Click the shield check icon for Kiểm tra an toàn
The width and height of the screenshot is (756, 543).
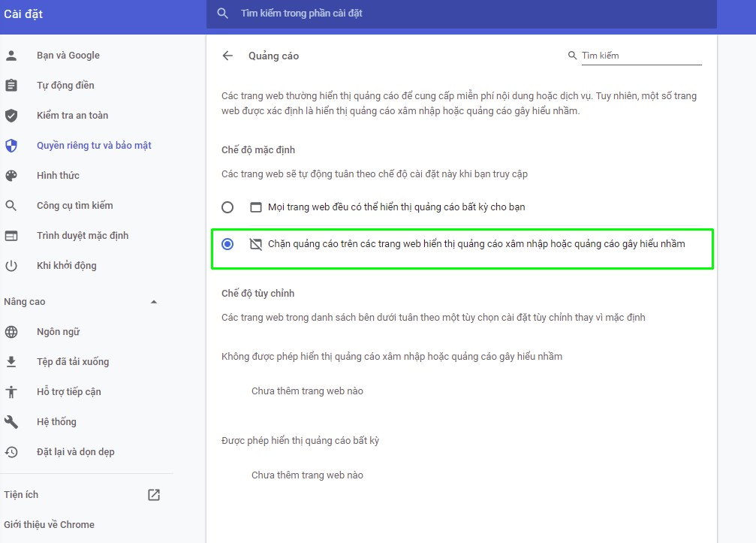[11, 115]
